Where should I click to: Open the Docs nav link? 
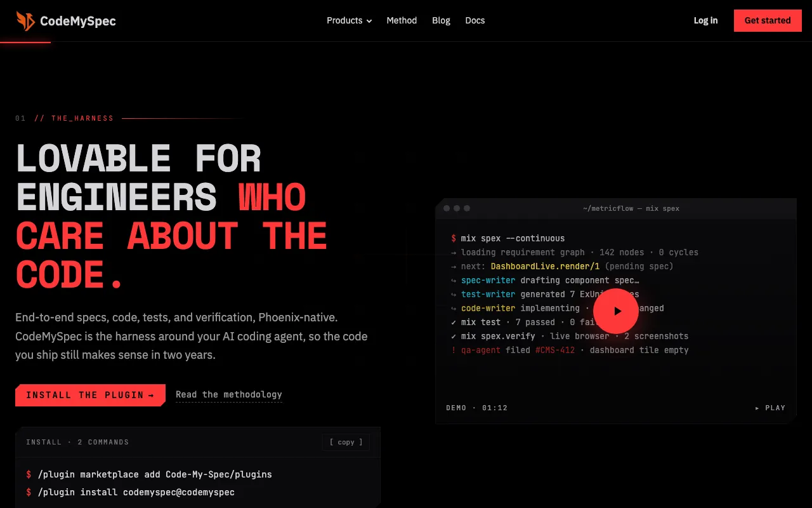pos(475,20)
